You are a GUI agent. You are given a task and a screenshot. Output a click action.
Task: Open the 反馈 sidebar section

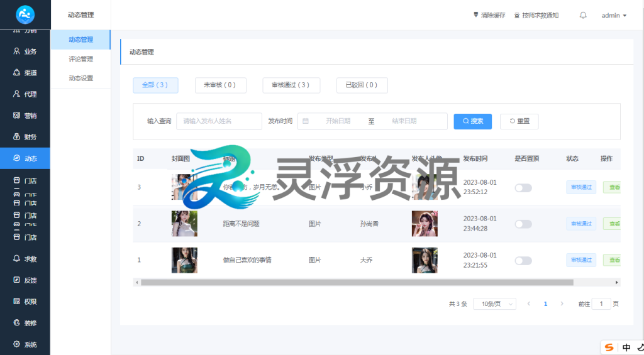25,280
